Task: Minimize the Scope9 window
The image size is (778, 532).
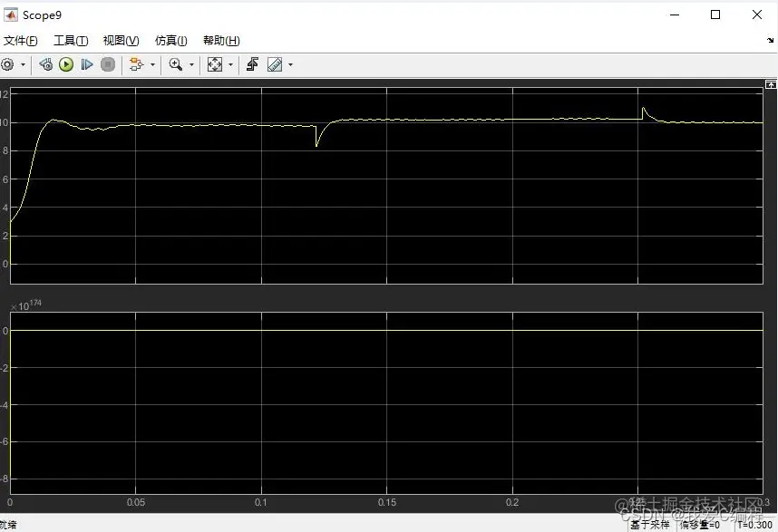Action: point(675,15)
